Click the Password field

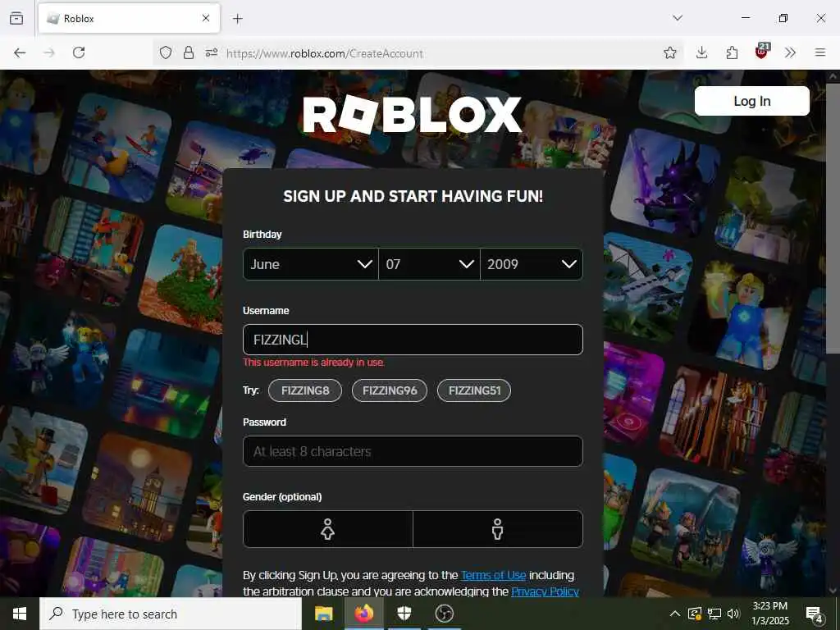(413, 451)
